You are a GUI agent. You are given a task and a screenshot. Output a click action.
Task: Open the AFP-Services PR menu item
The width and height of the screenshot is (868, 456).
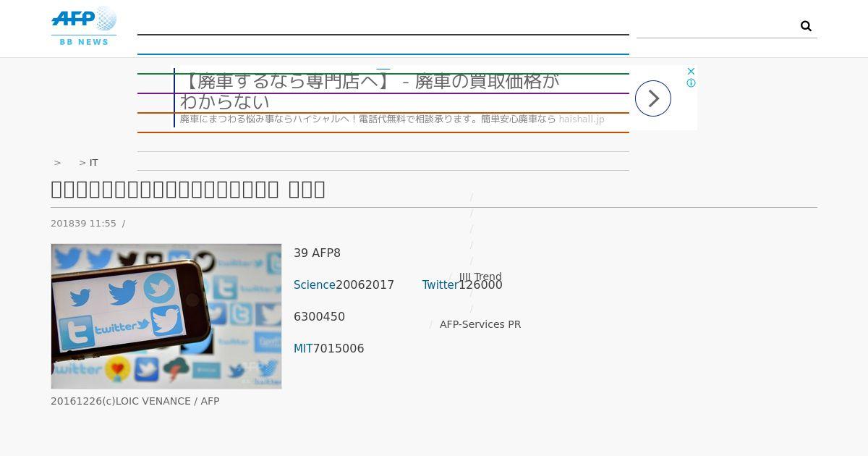pos(480,324)
